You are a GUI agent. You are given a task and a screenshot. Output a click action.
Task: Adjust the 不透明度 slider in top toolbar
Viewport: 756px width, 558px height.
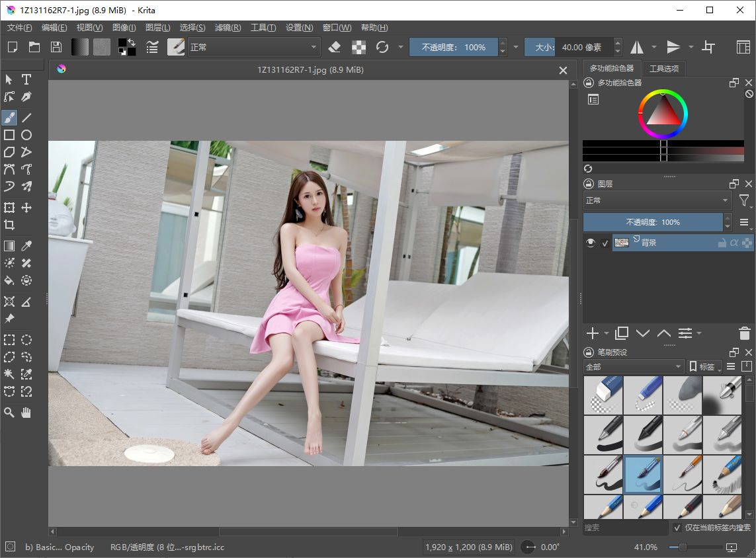tap(453, 47)
